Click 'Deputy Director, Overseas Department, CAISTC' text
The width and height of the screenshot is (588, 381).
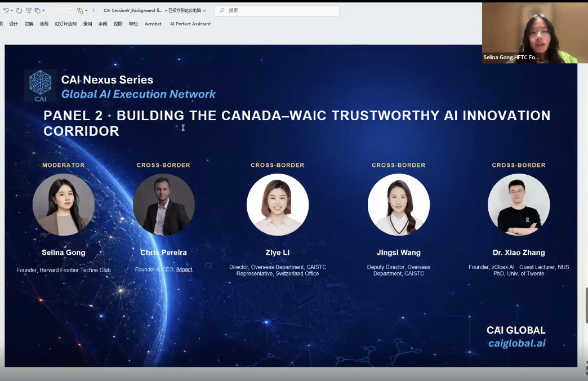[399, 271]
